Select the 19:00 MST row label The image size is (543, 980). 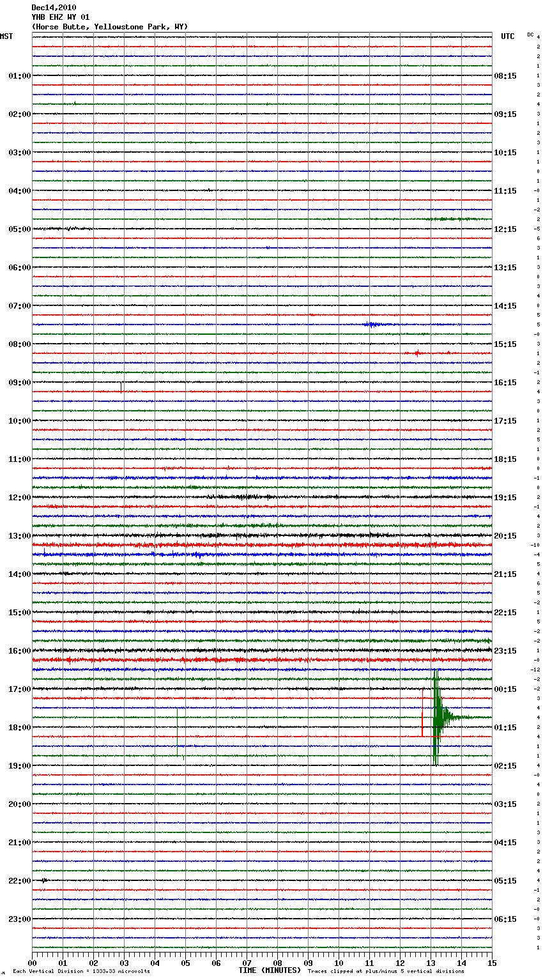coord(20,766)
